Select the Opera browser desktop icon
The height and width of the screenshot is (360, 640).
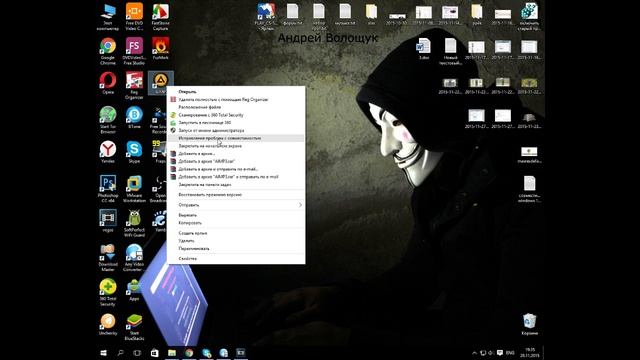(108, 83)
